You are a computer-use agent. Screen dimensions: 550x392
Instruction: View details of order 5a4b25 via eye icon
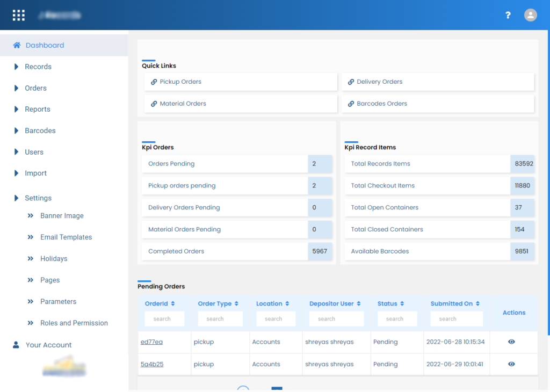(511, 364)
